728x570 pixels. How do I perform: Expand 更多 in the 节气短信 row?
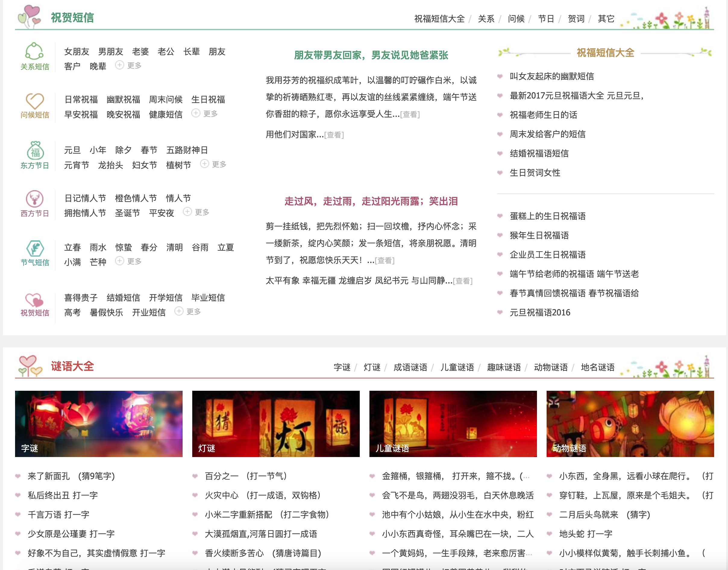[128, 261]
